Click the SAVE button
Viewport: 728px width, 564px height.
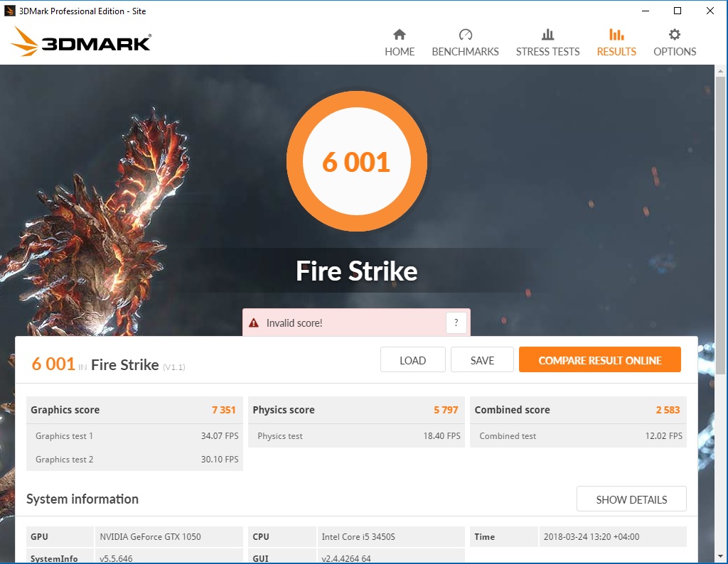(x=483, y=359)
